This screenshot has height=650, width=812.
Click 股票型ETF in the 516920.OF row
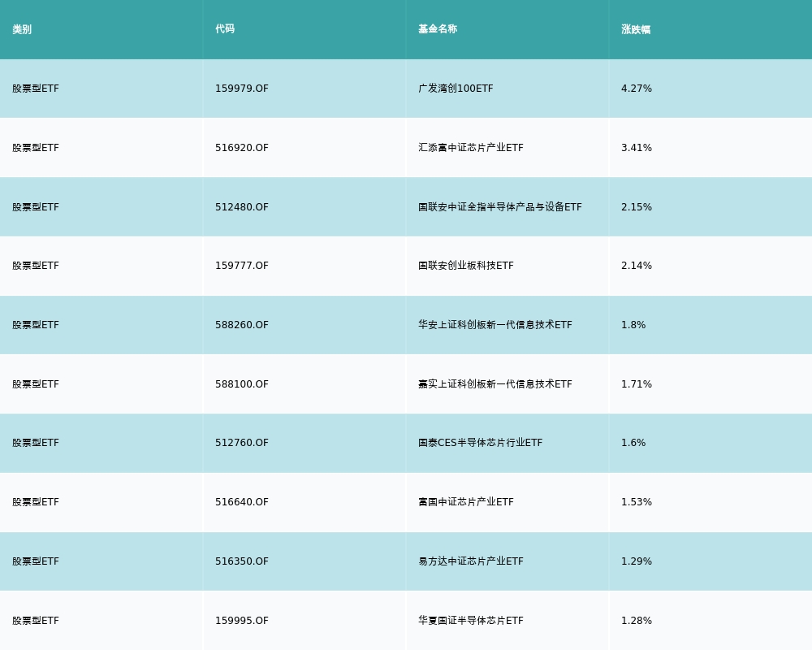pos(36,148)
